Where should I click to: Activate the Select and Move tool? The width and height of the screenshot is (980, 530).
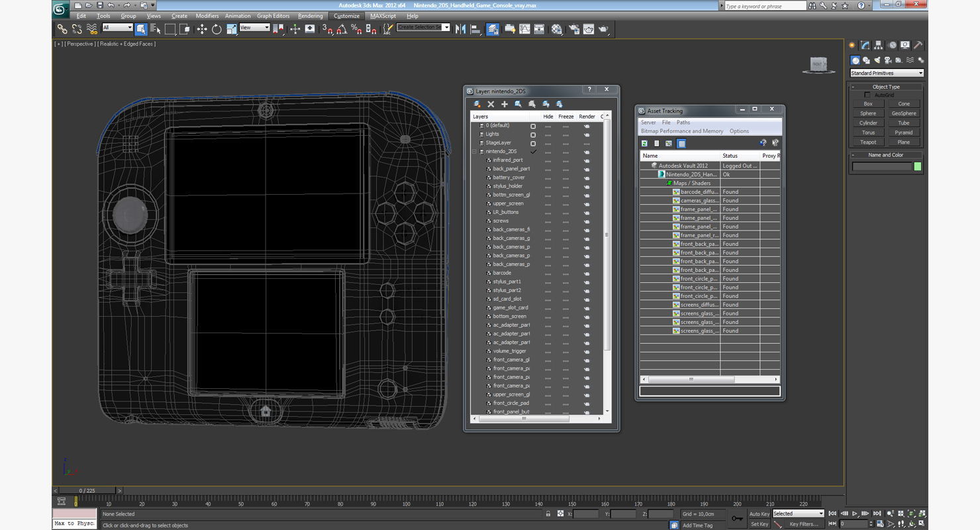pyautogui.click(x=202, y=29)
